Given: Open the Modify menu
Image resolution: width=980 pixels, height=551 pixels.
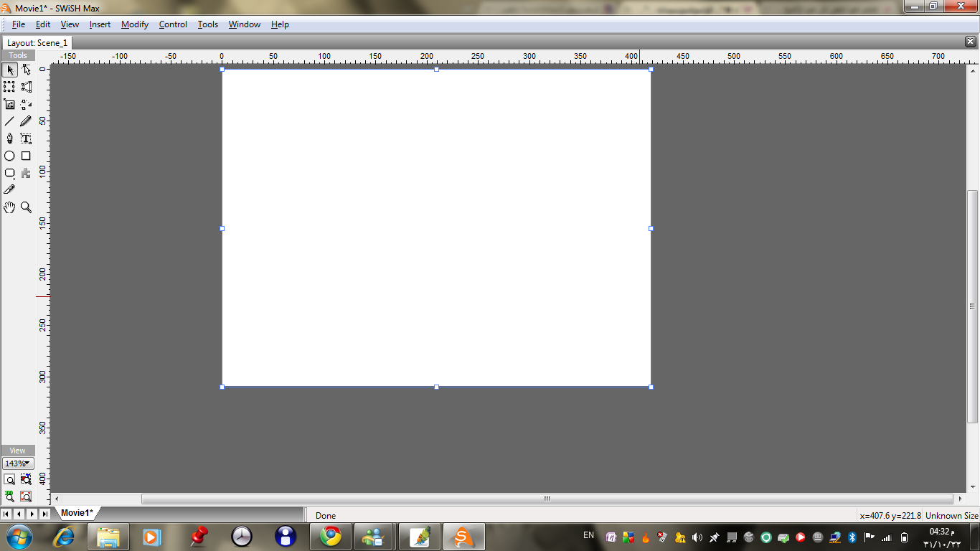Looking at the screenshot, I should (x=134, y=24).
